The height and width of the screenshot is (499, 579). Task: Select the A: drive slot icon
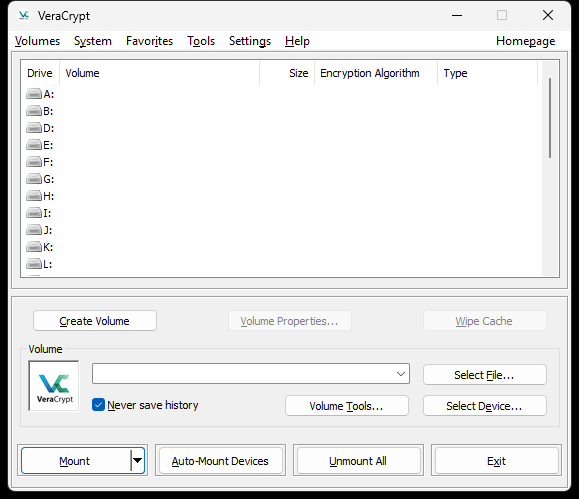tap(34, 94)
